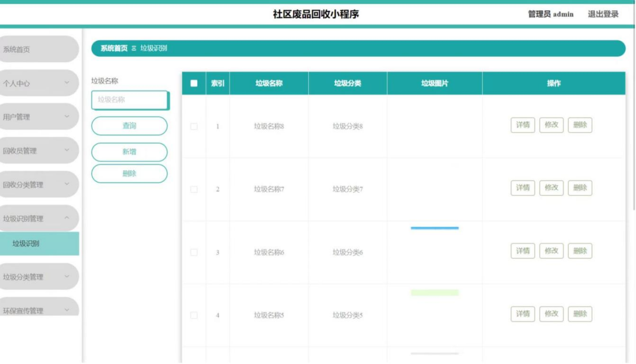Click the 垃圾分类8 cell
This screenshot has width=636, height=364.
coord(348,126)
